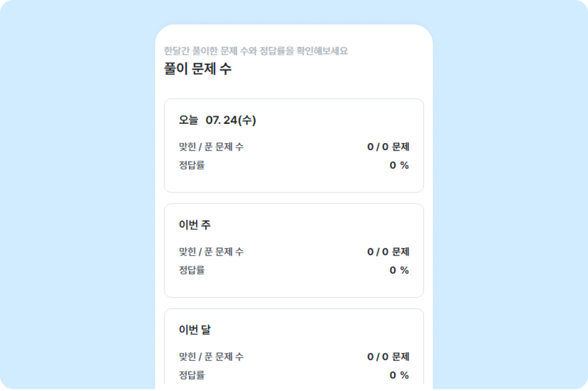Image resolution: width=588 pixels, height=391 pixels.
Task: Click the date '07. 24(수)'
Action: click(231, 120)
